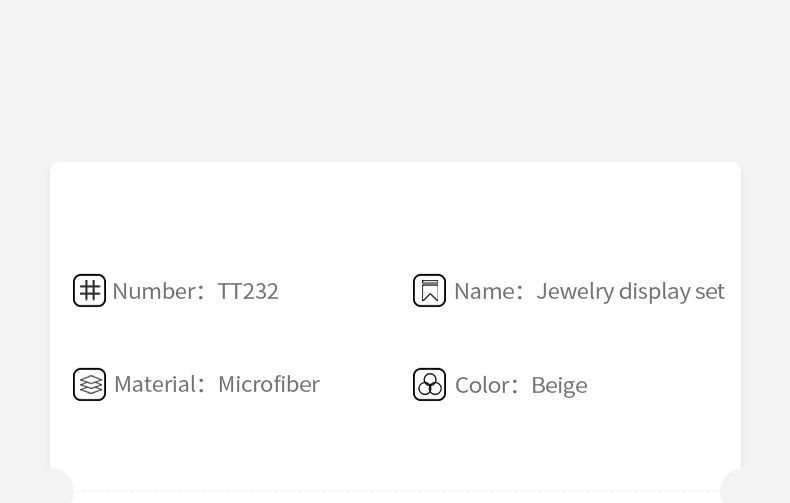The height and width of the screenshot is (503, 790).
Task: Click the dashed divider line below details
Action: 397,491
